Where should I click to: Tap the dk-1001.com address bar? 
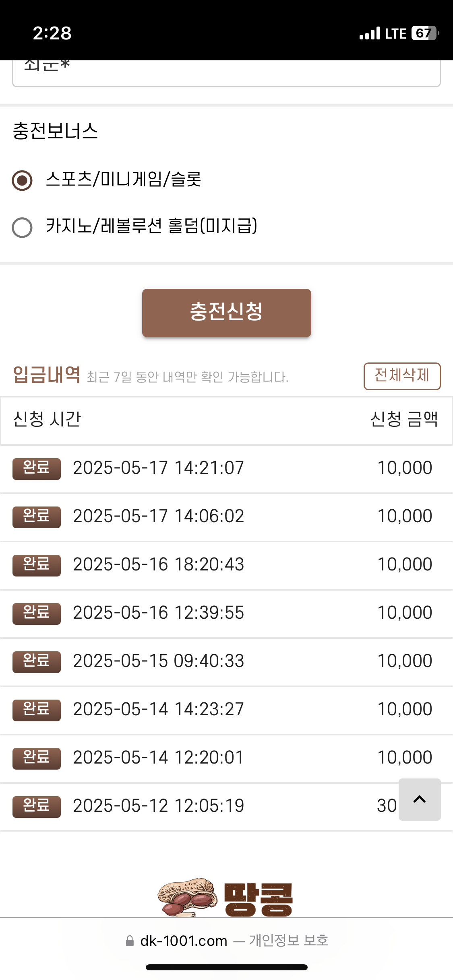[227, 941]
